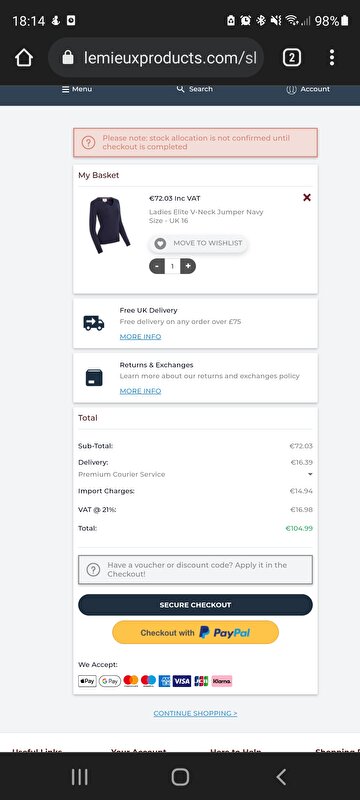Checkout with PayPal button
The width and height of the screenshot is (360, 800).
[195, 633]
